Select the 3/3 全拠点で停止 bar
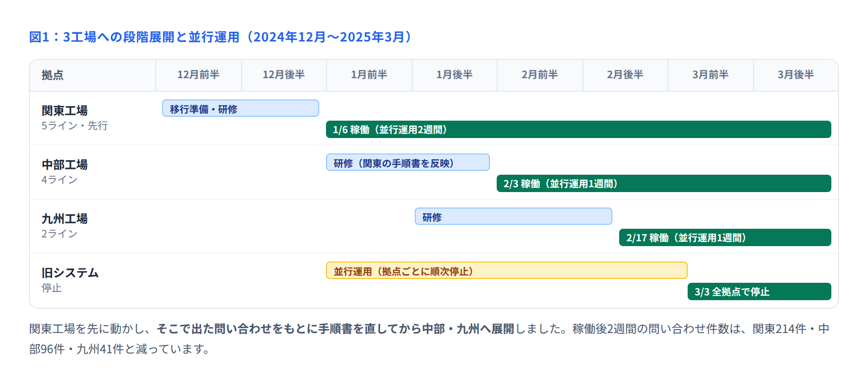 coord(759,291)
